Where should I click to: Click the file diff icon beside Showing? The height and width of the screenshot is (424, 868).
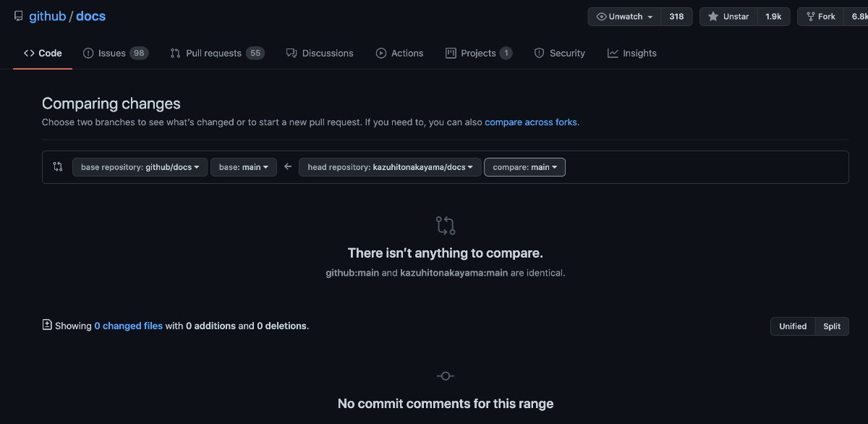click(x=47, y=325)
